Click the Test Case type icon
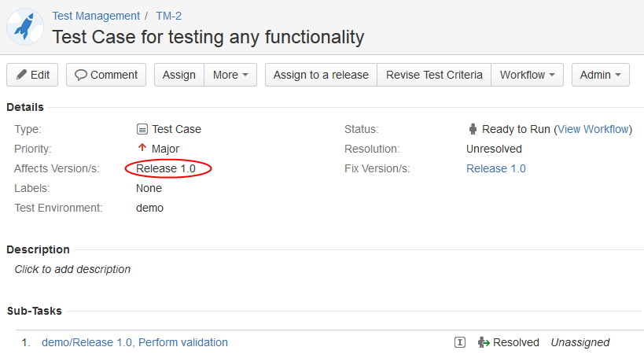The image size is (644, 358). [142, 130]
